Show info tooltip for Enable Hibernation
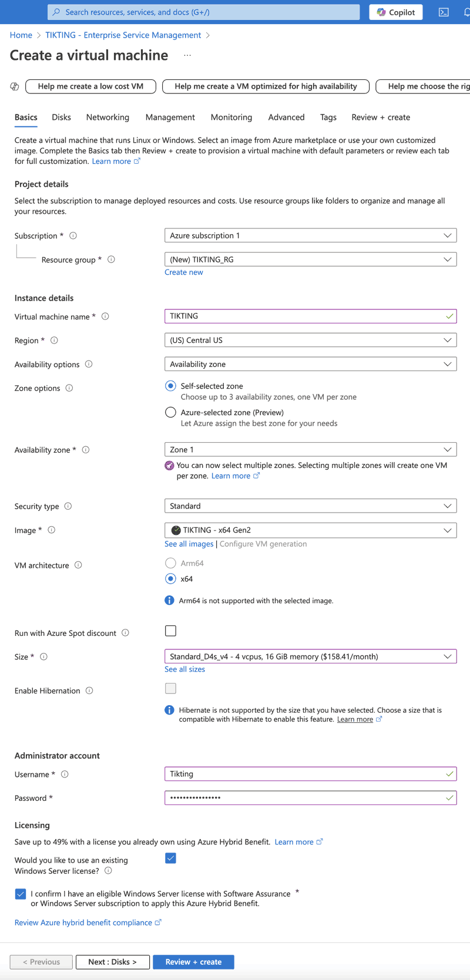This screenshot has height=980, width=470. 89,691
